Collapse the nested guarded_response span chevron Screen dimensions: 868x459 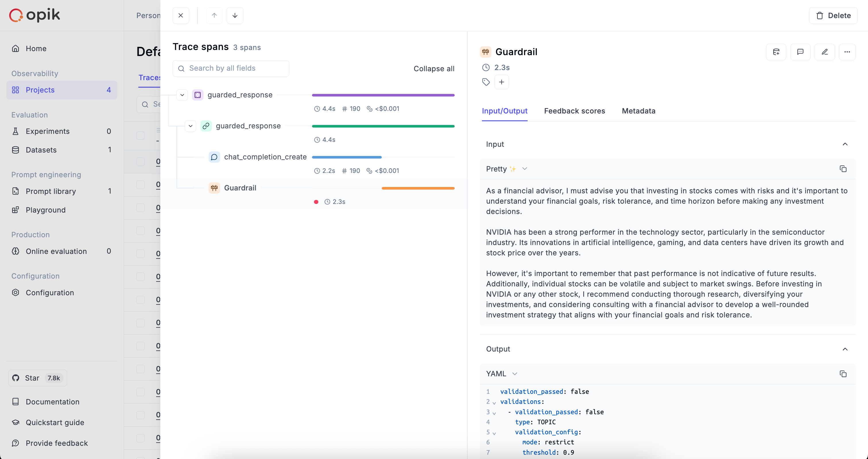(190, 126)
